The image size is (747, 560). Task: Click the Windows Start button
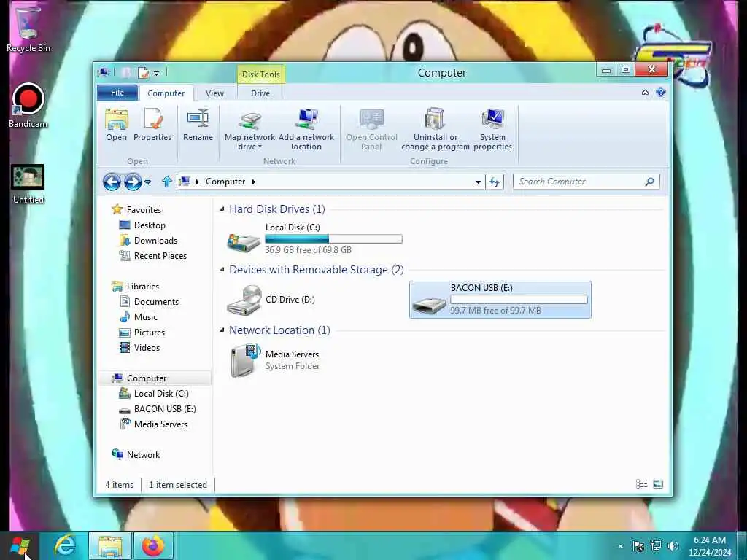20,545
